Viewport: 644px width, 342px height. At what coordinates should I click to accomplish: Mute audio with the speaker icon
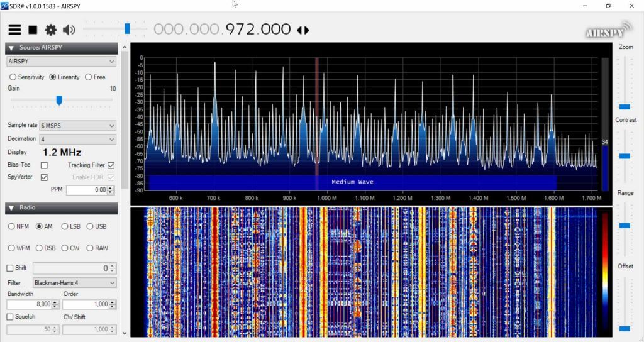coord(69,30)
